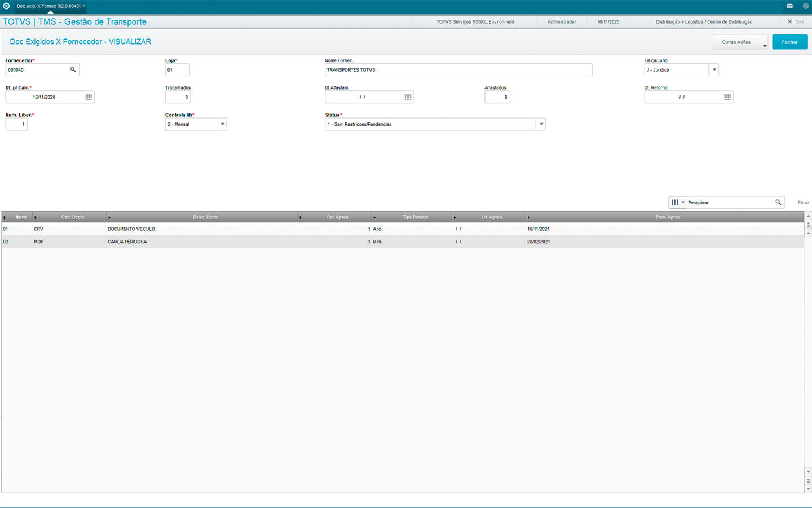Screen dimensions: 812x508
Task: Click the Pesquisar search field
Action: 729,203
